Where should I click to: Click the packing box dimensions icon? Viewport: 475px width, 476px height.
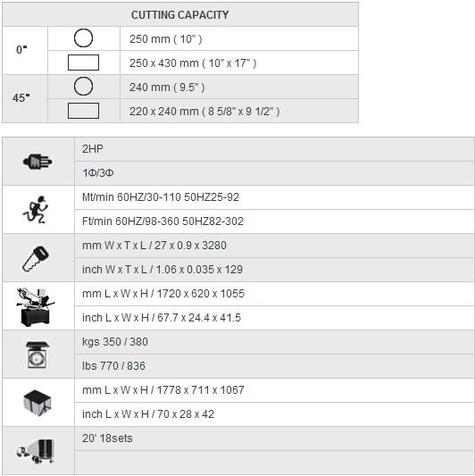pos(37,403)
